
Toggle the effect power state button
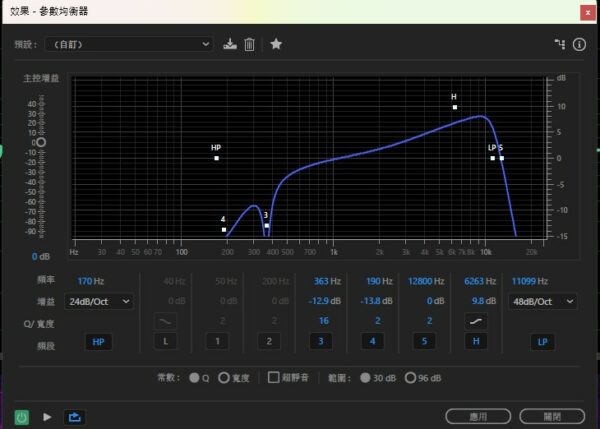tap(21, 416)
